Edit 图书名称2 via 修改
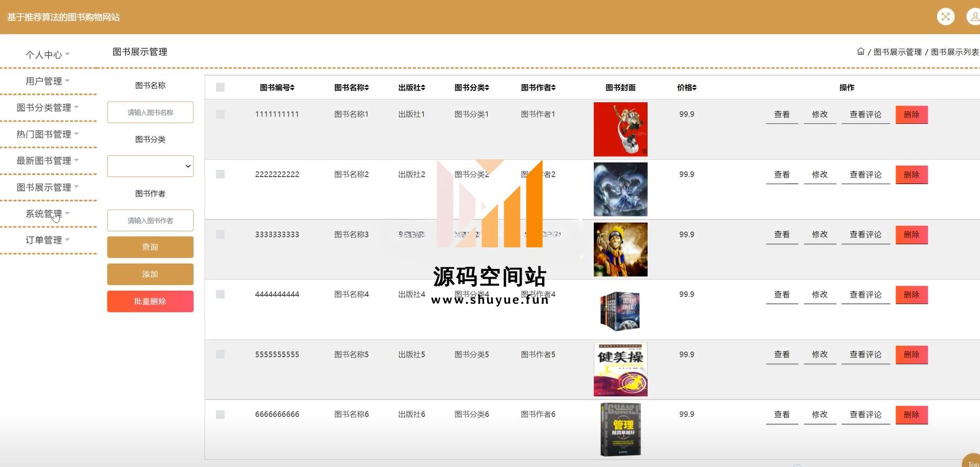 pos(820,175)
